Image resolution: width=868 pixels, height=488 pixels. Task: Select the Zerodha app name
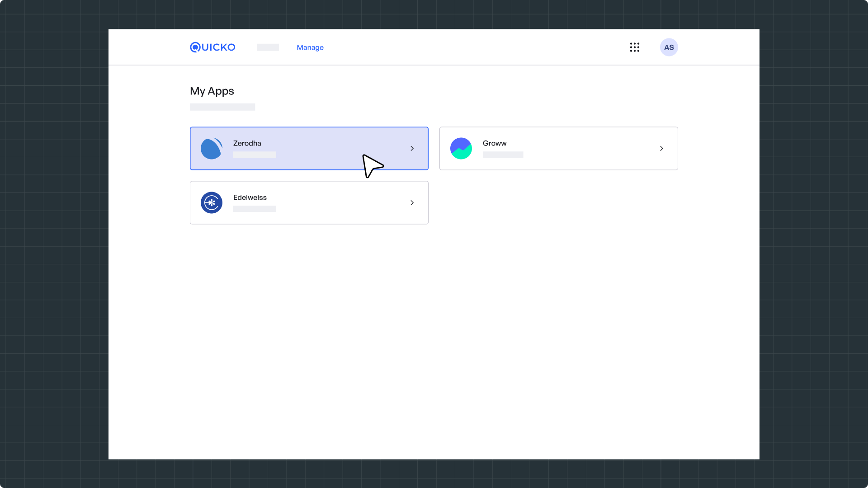[247, 143]
